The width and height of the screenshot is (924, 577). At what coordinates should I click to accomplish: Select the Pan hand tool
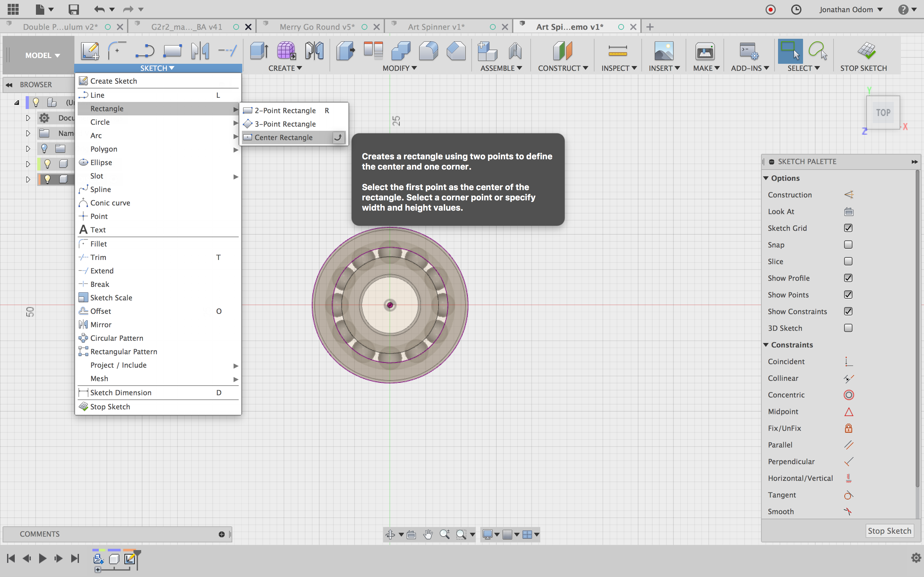point(428,534)
